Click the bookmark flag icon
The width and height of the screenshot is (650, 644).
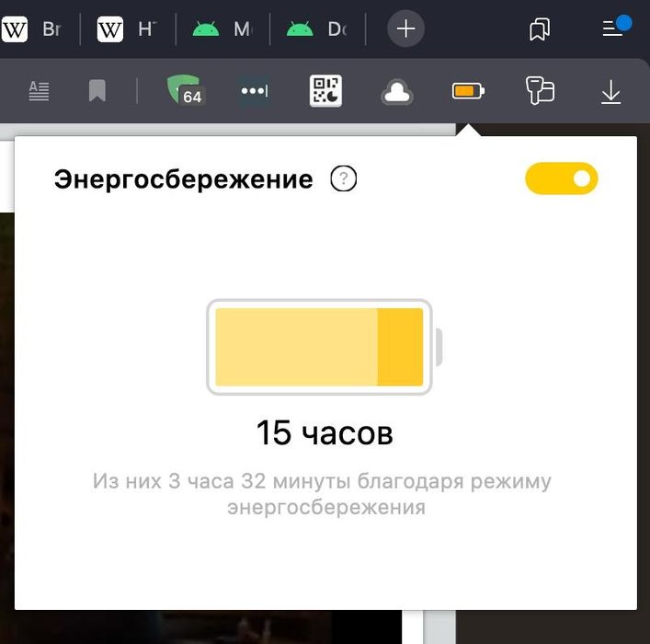[x=97, y=91]
